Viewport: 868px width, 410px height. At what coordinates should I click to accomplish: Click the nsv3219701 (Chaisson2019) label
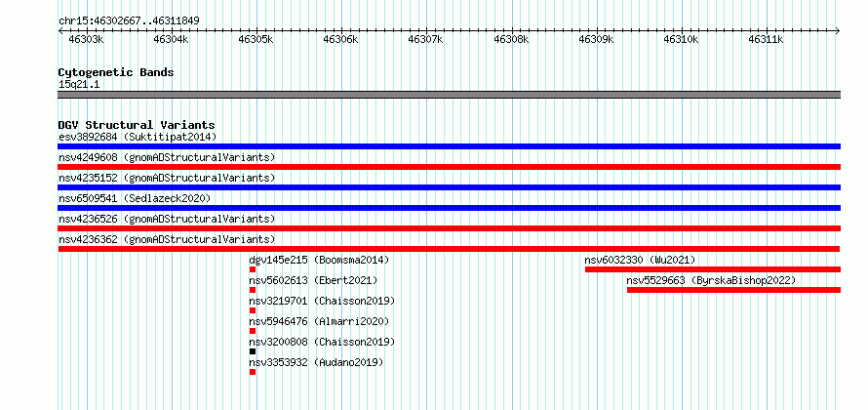[322, 301]
